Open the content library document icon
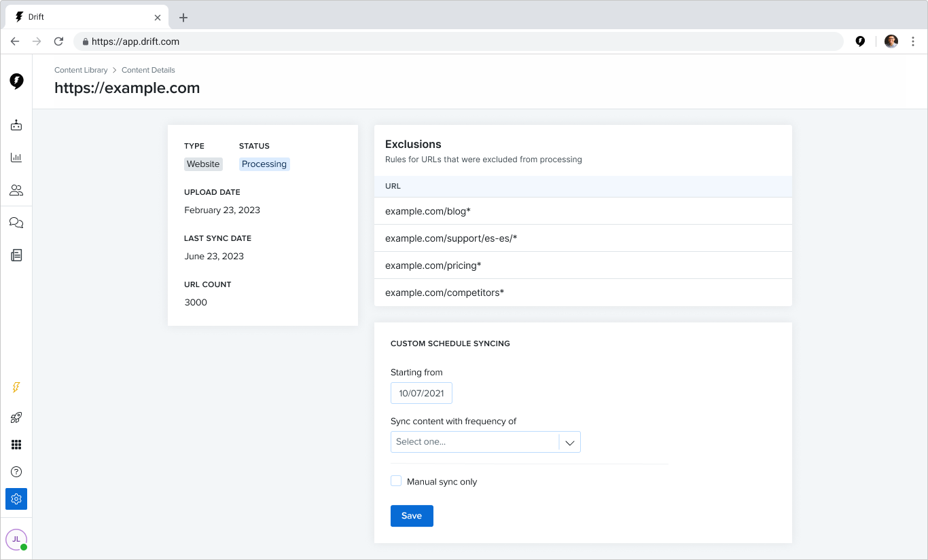The image size is (928, 560). pos(16,255)
